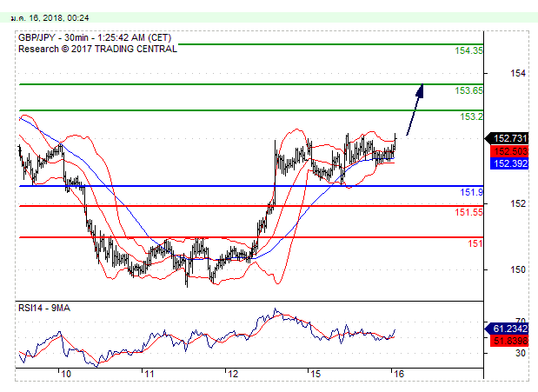Click the 151 red support label

tap(475, 243)
